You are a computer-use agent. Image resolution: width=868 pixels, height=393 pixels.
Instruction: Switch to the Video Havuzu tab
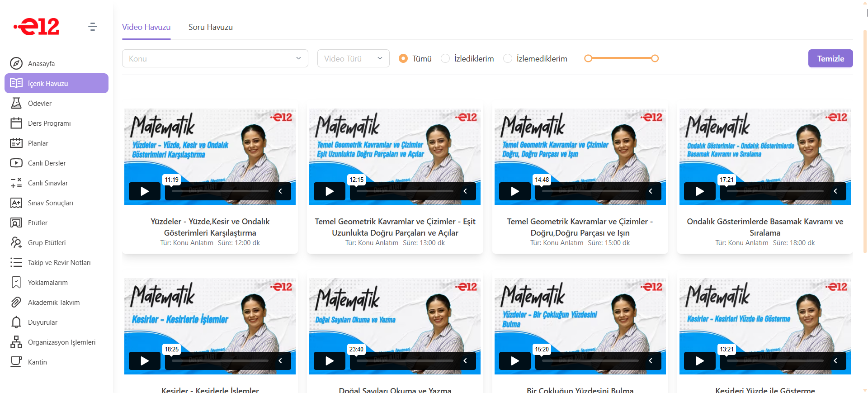coord(146,27)
